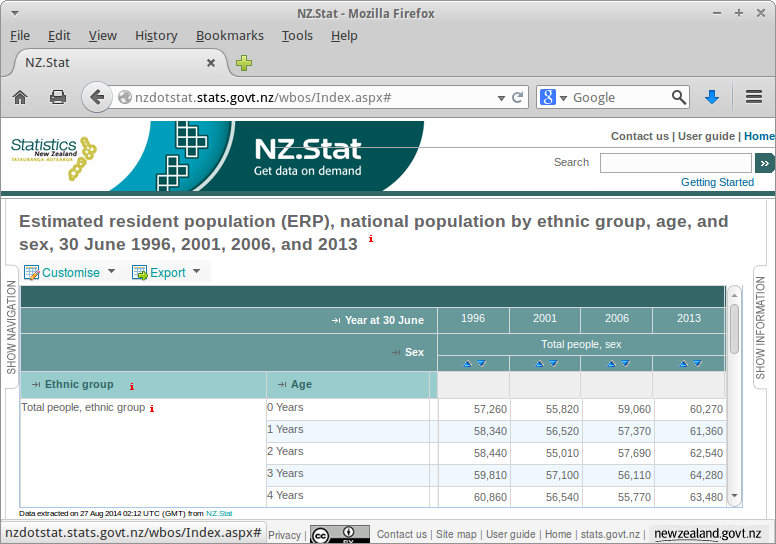
Task: Click the table vertical scrollbar thumb
Action: [734, 328]
